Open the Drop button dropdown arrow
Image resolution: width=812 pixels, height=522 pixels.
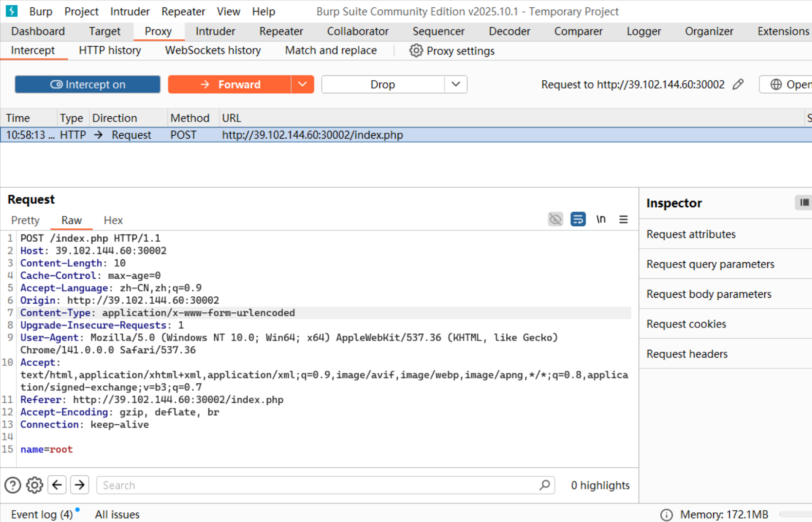pyautogui.click(x=456, y=84)
